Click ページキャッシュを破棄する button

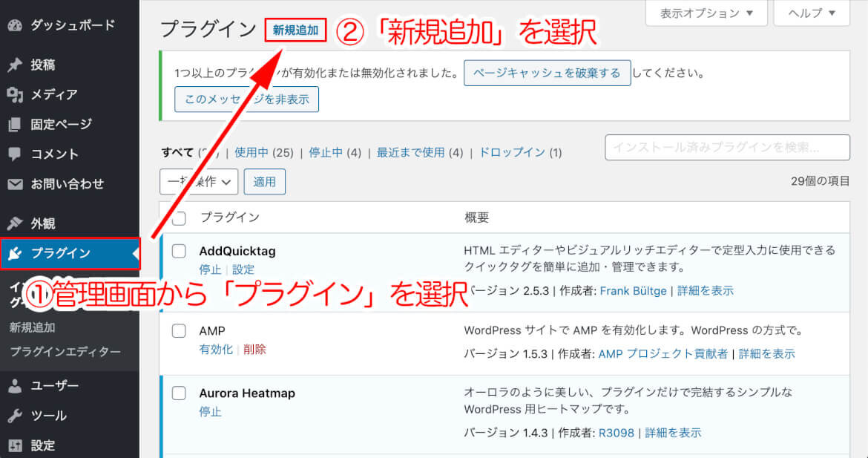point(547,73)
